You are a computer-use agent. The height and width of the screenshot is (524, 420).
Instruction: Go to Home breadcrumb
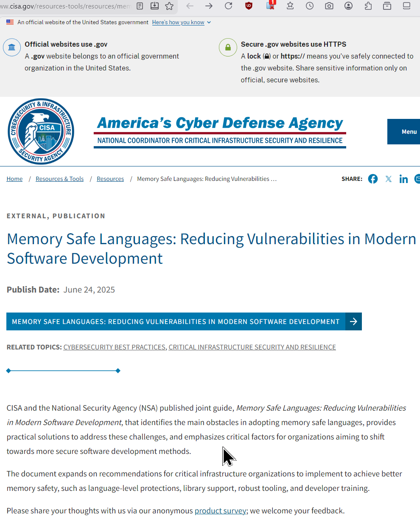coord(14,179)
